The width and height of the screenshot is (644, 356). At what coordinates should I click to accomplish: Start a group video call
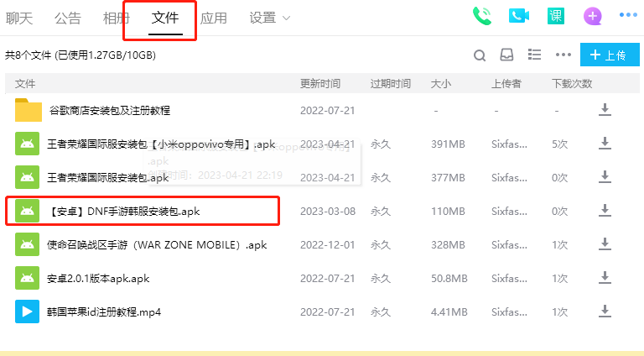tap(519, 16)
